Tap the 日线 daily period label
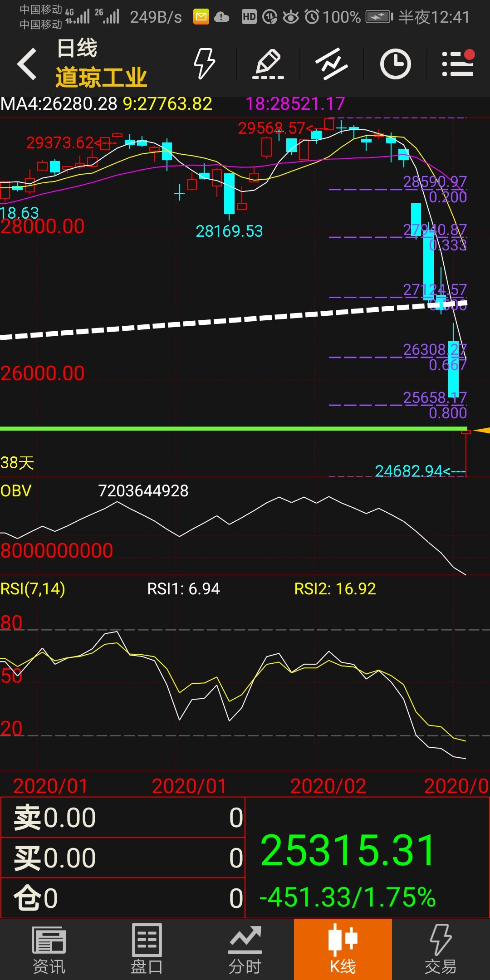This screenshot has width=490, height=980. [x=77, y=48]
